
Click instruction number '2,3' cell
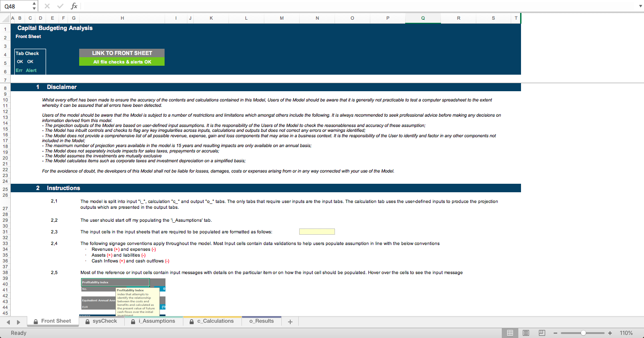54,232
